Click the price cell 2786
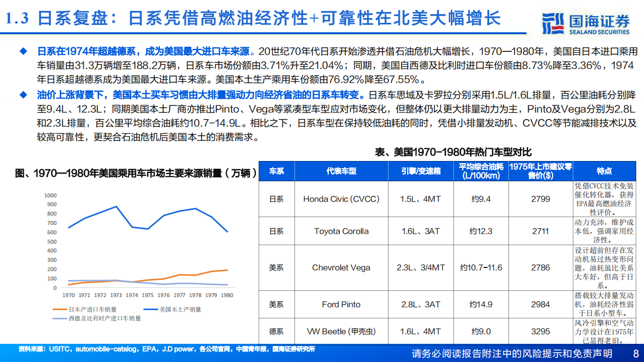This screenshot has height=362, width=644. [x=540, y=267]
